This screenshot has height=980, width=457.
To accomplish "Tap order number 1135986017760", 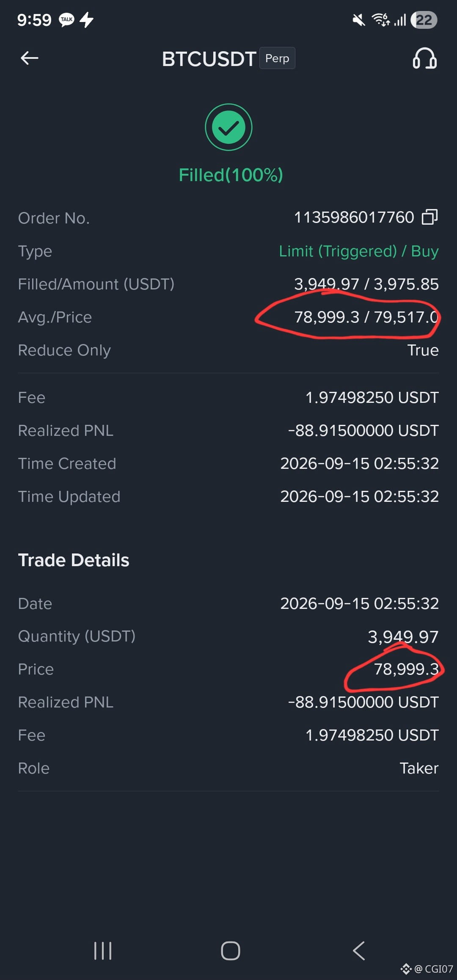I will pos(354,217).
